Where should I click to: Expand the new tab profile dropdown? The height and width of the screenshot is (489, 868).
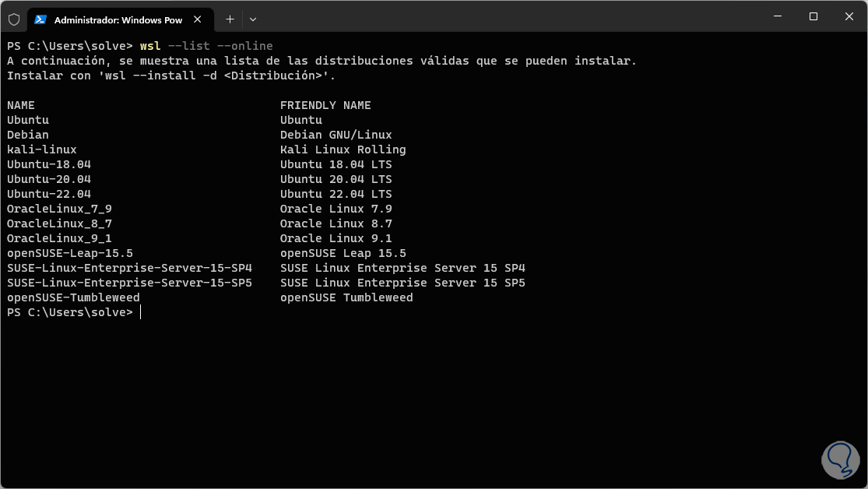coord(253,19)
